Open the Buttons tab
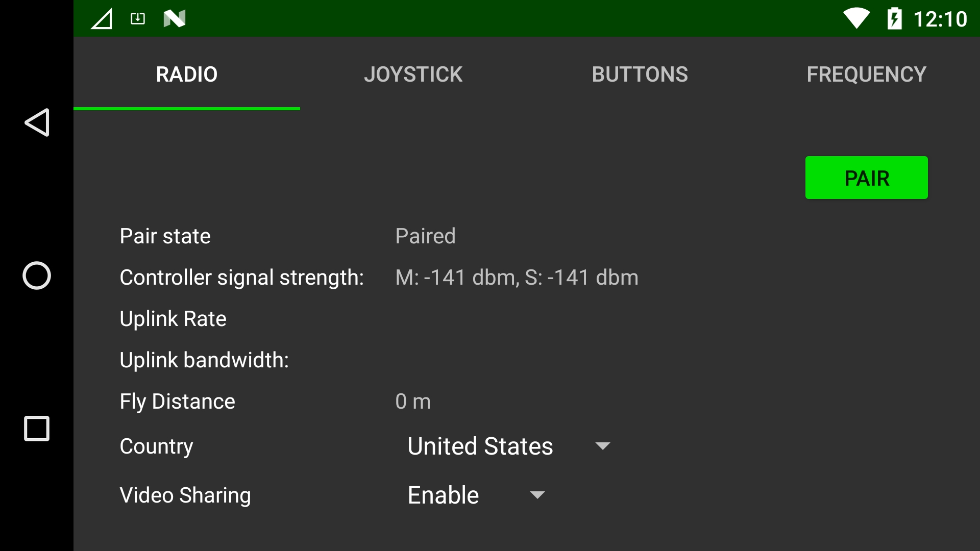Viewport: 980px width, 551px height. 640,74
